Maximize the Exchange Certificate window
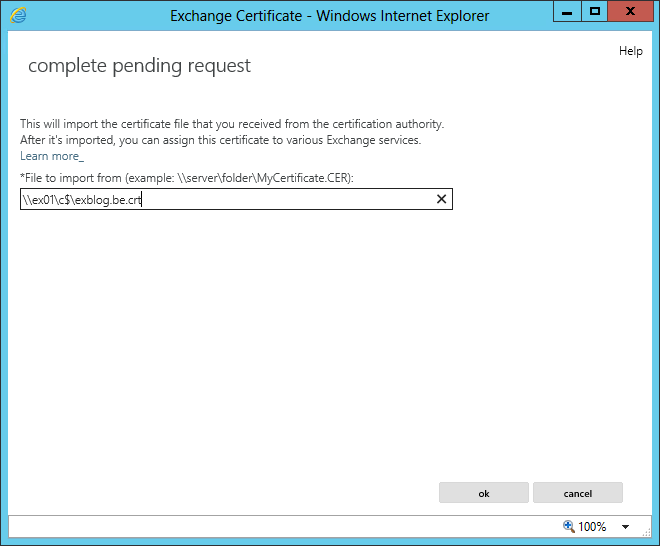 click(594, 12)
